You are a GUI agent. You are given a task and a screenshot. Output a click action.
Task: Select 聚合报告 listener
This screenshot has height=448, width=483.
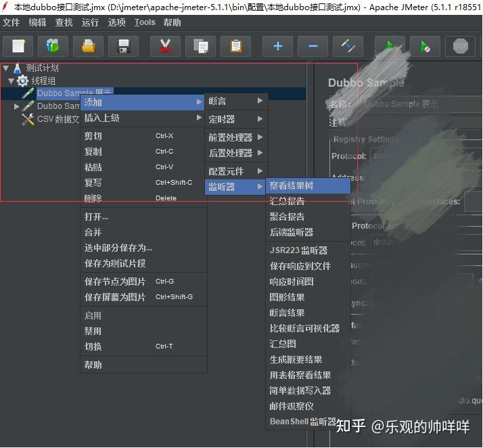(x=308, y=217)
